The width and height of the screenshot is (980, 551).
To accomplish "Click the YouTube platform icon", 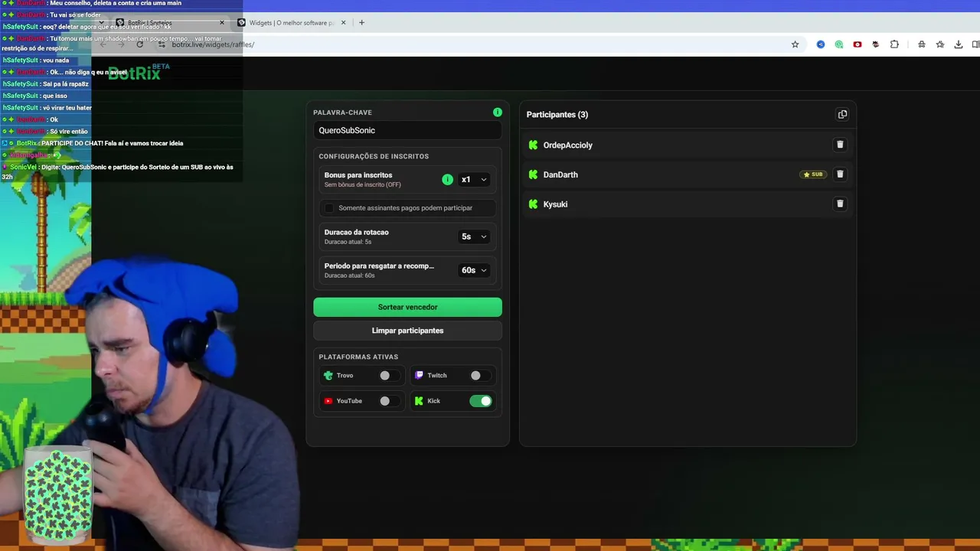I will [328, 401].
